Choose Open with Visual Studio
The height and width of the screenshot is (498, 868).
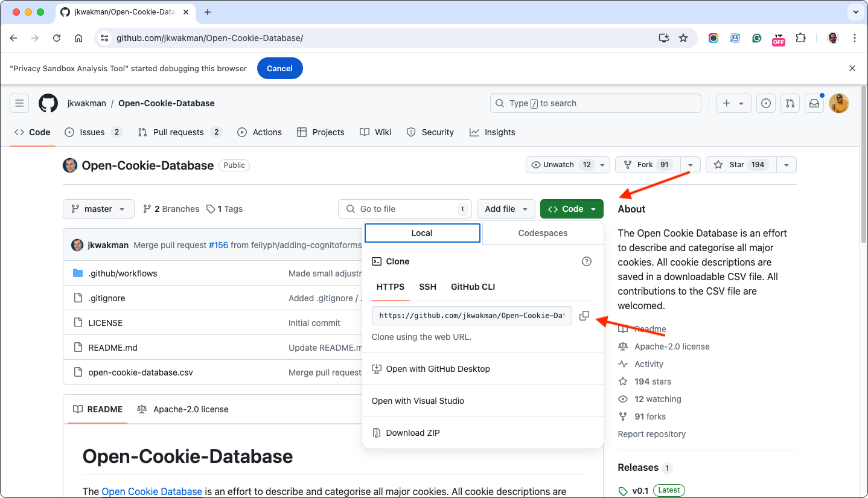click(483, 401)
